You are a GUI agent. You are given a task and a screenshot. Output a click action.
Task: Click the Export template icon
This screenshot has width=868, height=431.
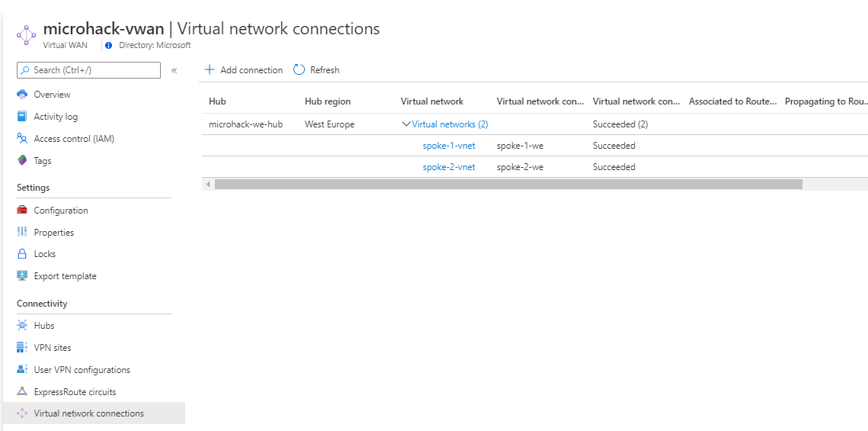pos(22,276)
